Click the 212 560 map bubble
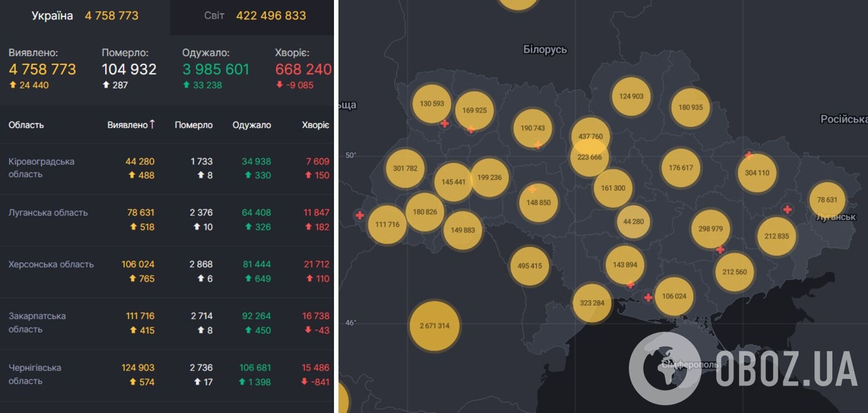Screen dimensions: 868x413 (734, 272)
